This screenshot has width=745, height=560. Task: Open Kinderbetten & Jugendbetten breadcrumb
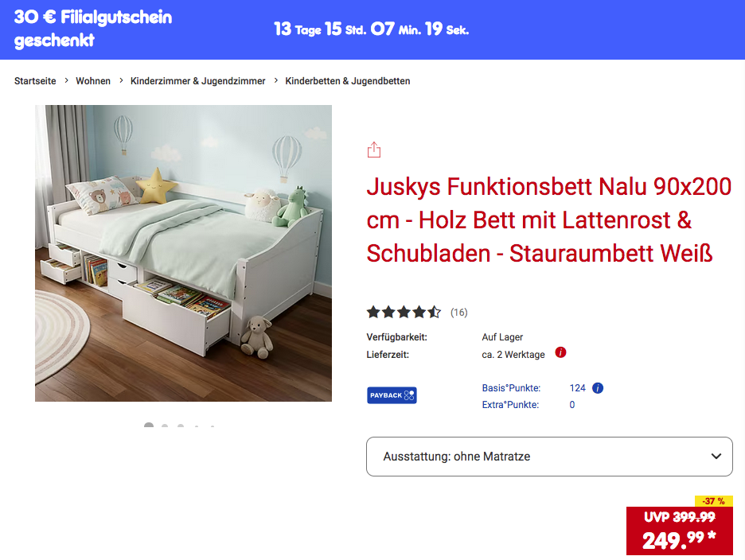coord(347,81)
